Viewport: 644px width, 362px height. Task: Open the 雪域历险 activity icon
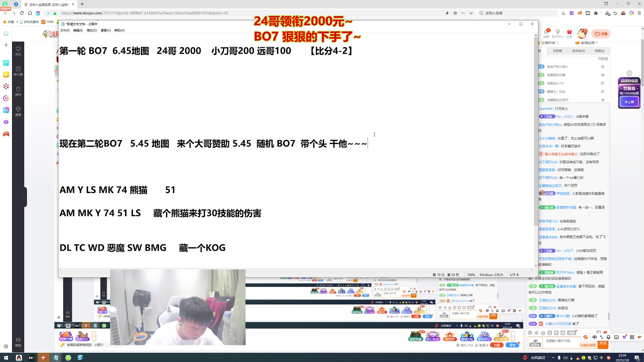tap(467, 336)
